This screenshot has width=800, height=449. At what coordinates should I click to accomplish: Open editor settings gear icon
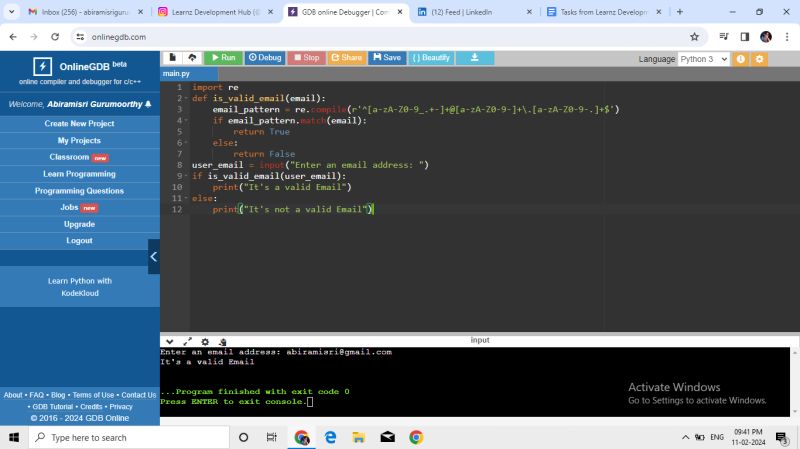click(759, 59)
